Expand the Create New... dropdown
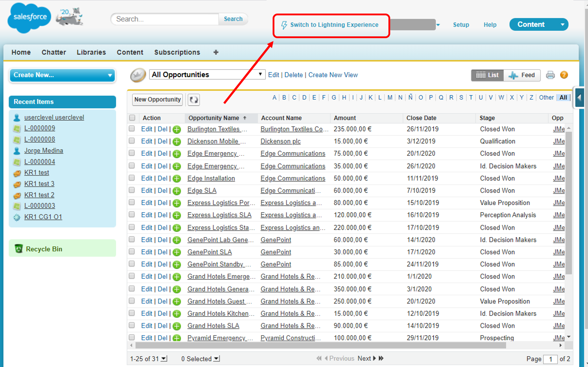The height and width of the screenshot is (367, 588). coord(62,75)
